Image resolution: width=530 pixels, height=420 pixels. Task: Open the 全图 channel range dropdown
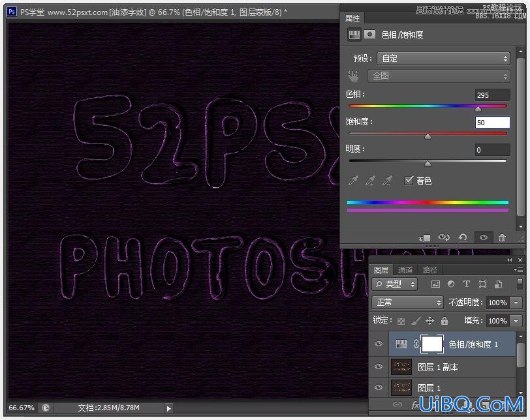point(439,76)
